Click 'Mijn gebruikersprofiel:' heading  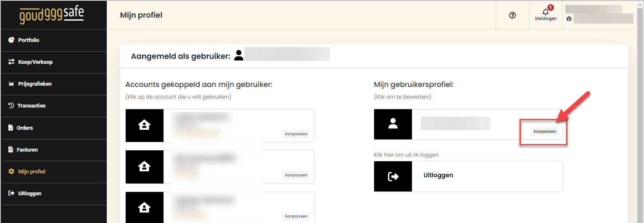click(x=414, y=85)
